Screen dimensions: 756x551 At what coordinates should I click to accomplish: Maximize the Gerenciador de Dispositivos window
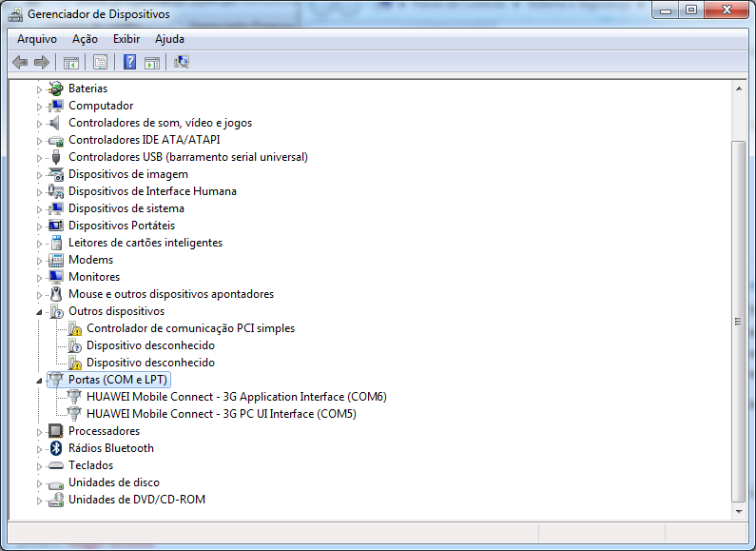click(x=691, y=10)
